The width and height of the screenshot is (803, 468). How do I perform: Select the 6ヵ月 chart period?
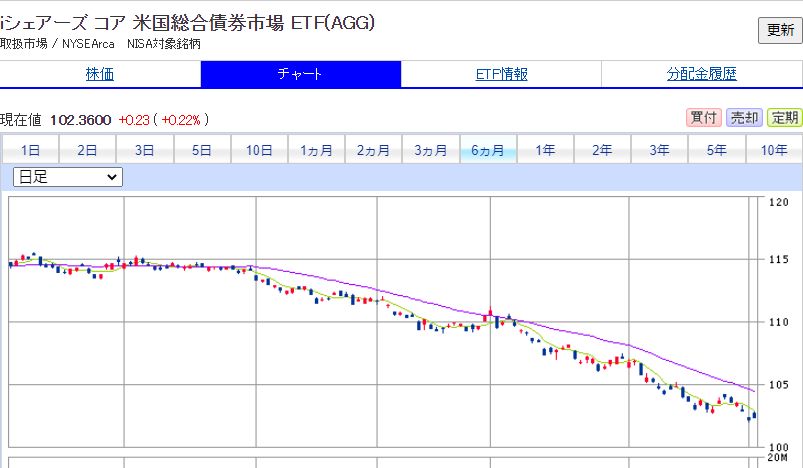(x=488, y=150)
